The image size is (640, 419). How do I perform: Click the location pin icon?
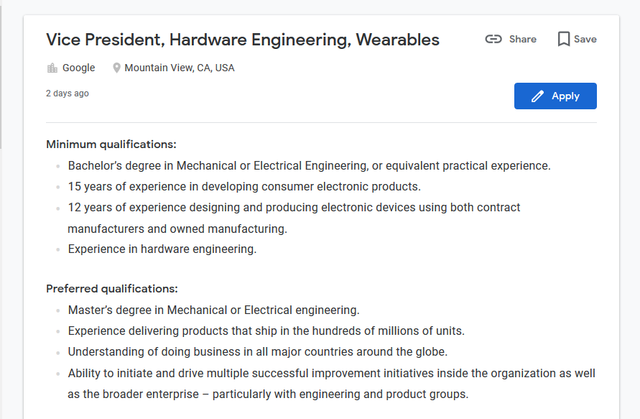pos(116,68)
